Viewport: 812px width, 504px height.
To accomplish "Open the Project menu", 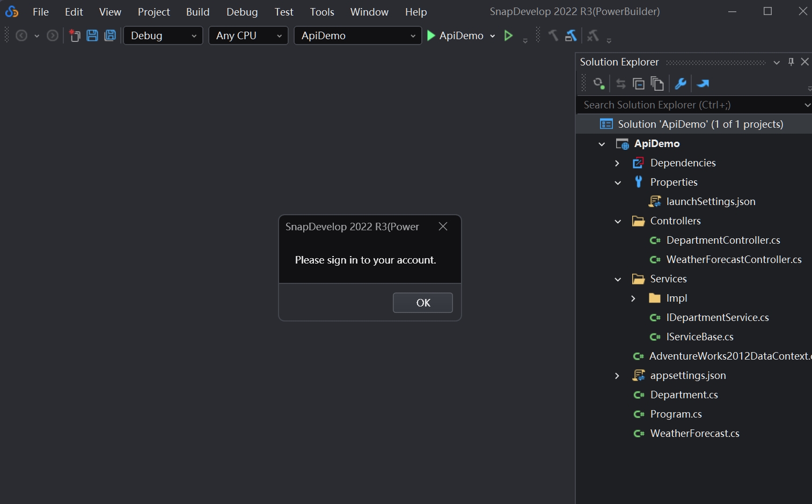I will (x=153, y=12).
